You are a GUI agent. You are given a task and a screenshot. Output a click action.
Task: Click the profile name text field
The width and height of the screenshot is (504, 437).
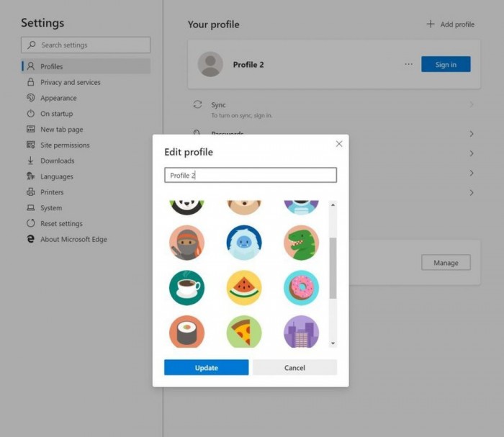pyautogui.click(x=251, y=175)
